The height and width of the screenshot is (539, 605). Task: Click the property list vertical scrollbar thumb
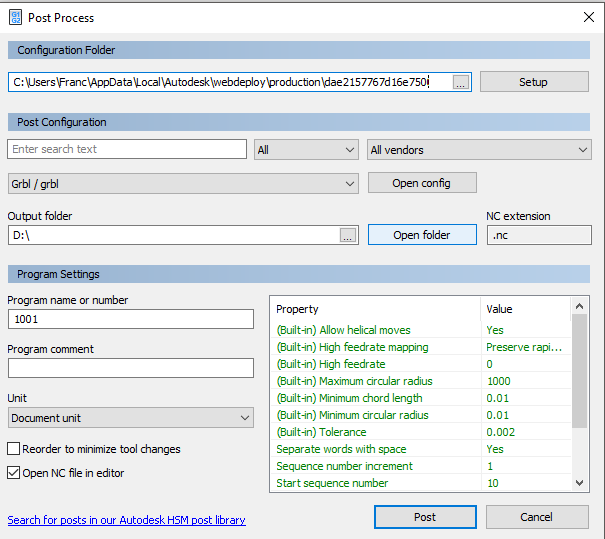tap(579, 371)
